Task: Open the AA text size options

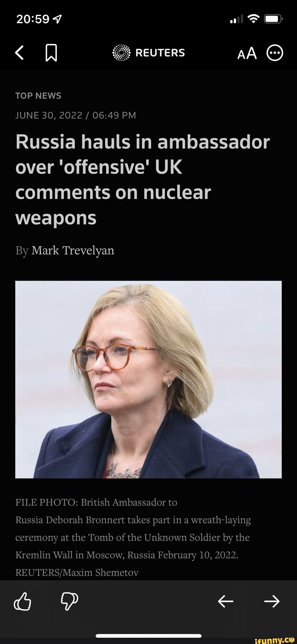Action: pyautogui.click(x=247, y=53)
